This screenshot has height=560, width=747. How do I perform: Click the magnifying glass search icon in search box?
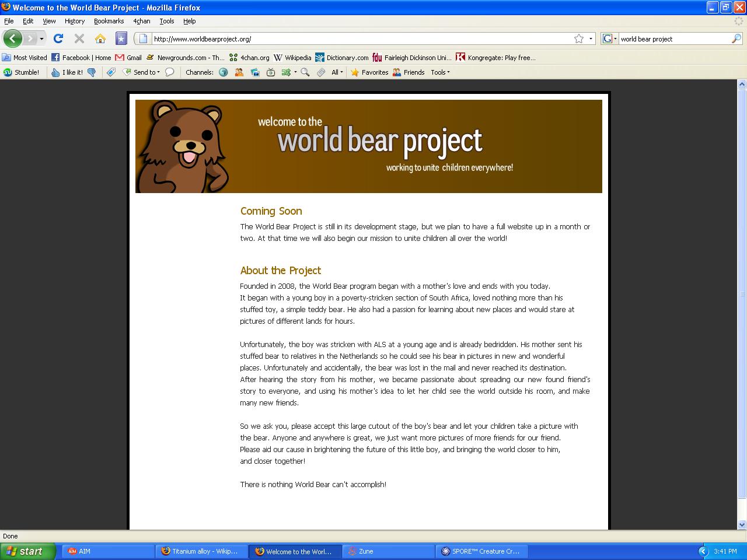[x=736, y=38]
